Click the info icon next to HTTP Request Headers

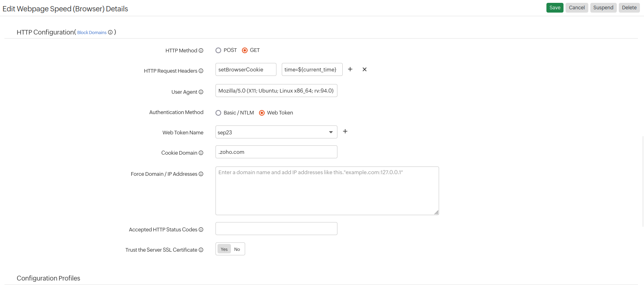pos(201,71)
